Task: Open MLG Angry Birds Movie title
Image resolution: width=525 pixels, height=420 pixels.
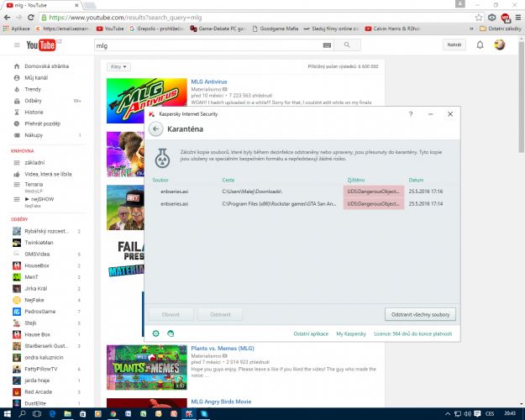Action: point(221,402)
